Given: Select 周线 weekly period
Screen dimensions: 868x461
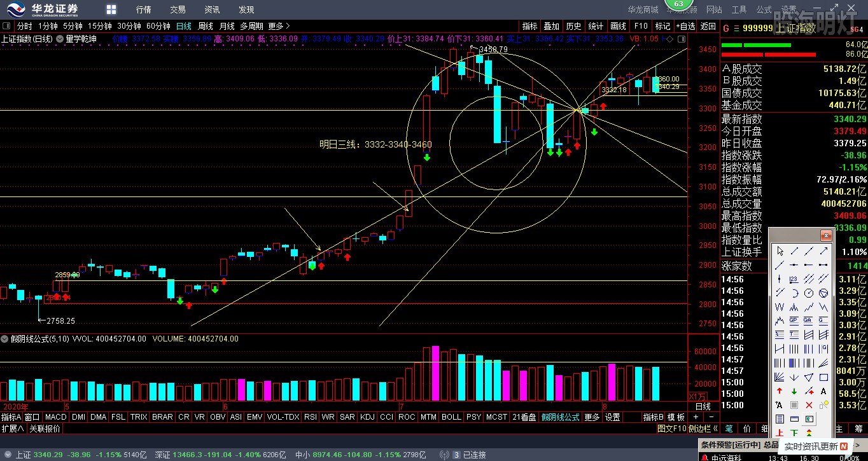Looking at the screenshot, I should coord(206,26).
